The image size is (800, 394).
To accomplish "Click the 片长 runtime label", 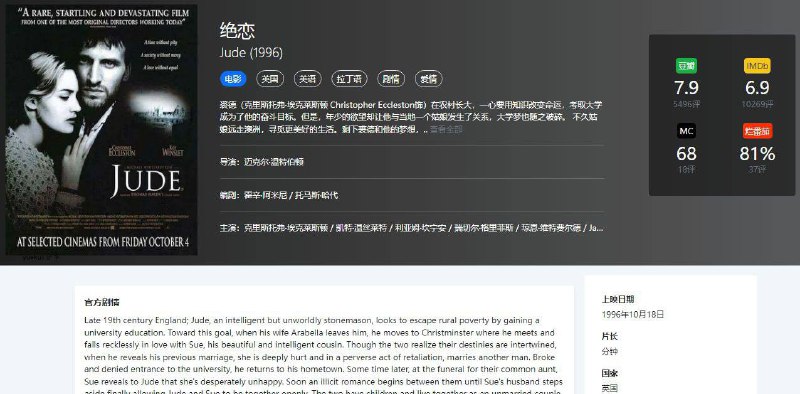I will tap(610, 336).
